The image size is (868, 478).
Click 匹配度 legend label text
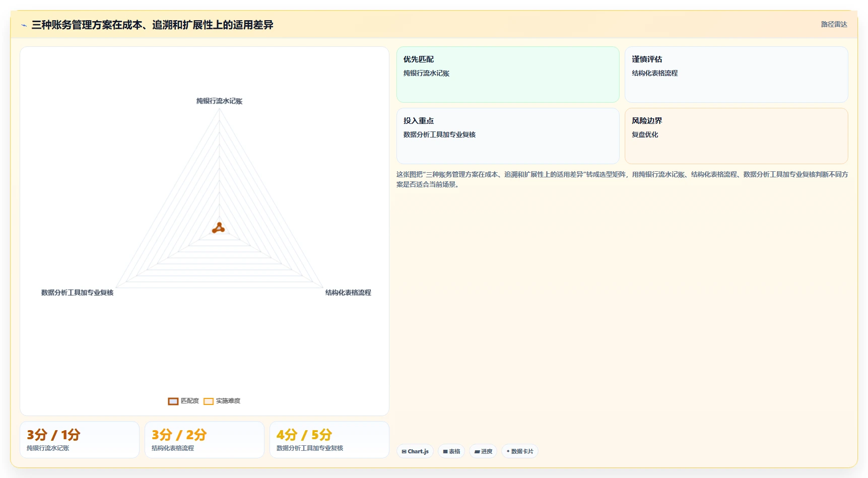coord(190,401)
